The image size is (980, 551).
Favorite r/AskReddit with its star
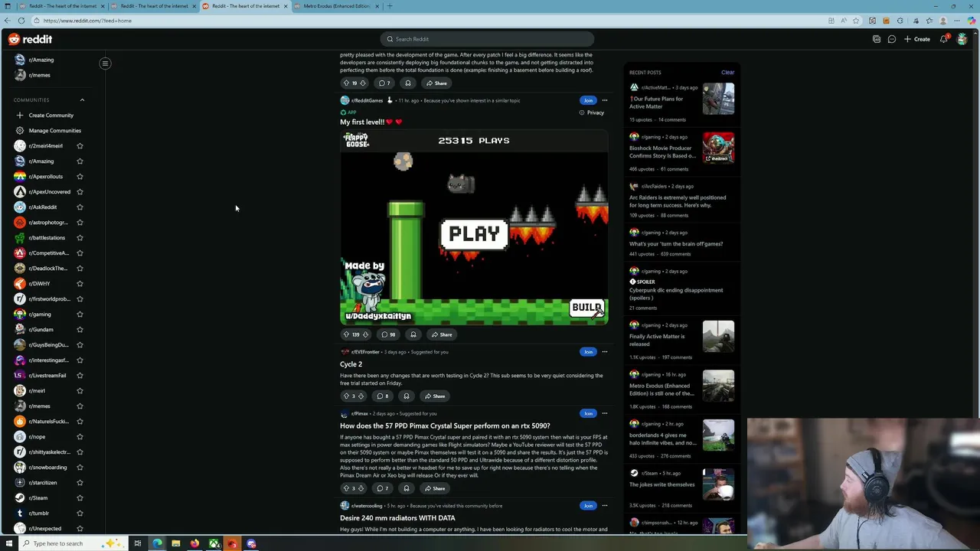coord(80,207)
